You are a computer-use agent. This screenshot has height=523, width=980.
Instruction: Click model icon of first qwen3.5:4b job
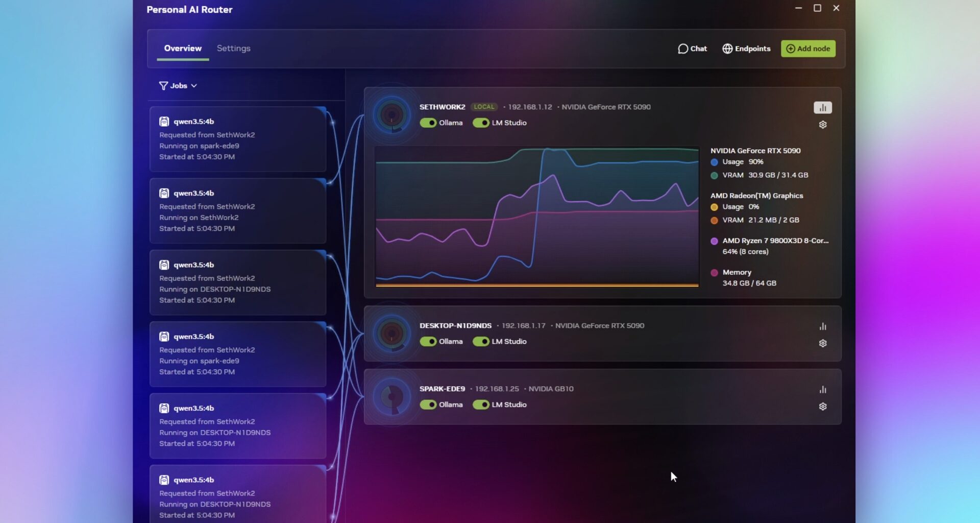click(164, 122)
